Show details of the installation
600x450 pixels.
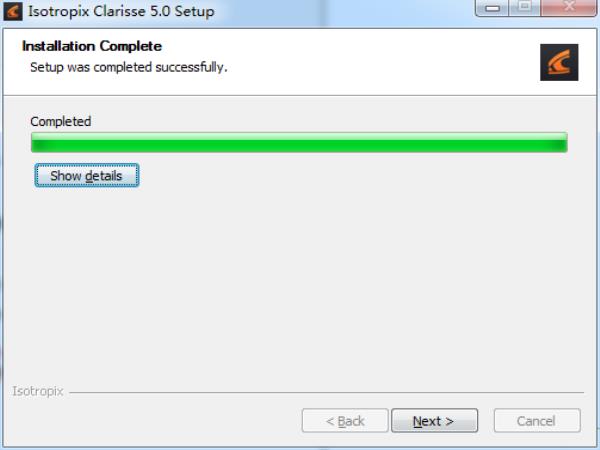(x=87, y=176)
